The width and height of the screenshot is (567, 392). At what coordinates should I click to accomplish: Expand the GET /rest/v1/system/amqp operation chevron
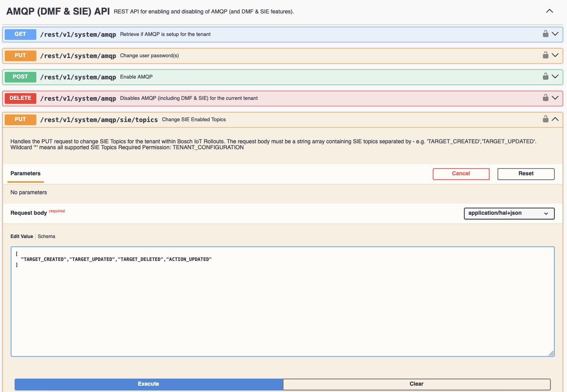[x=555, y=34]
